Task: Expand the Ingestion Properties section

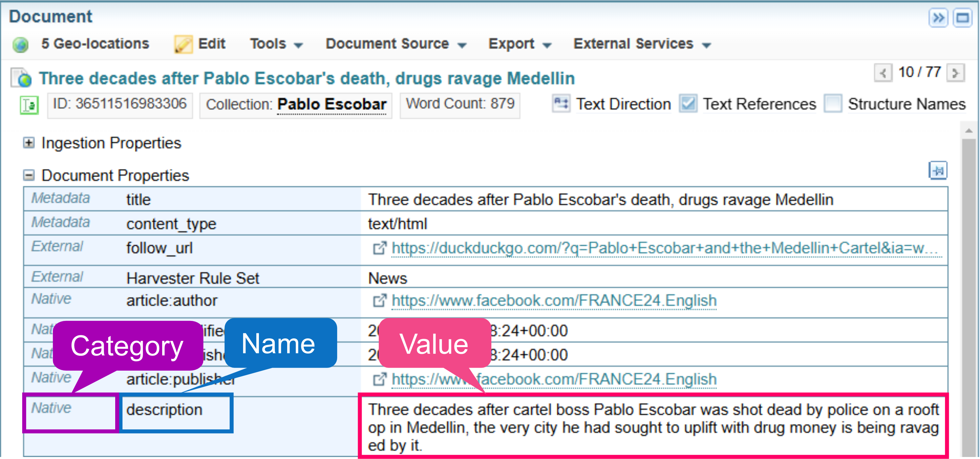Action: [29, 143]
